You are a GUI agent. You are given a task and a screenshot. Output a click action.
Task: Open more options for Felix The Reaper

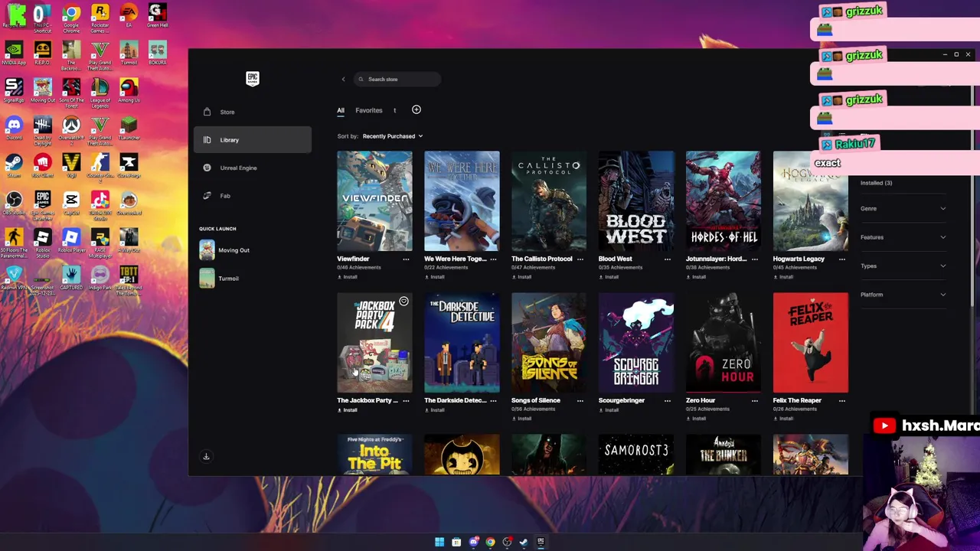842,401
